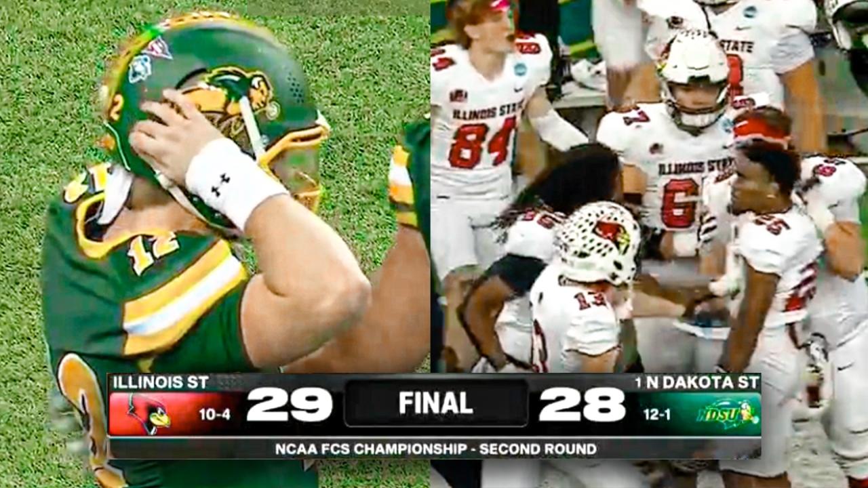868x488 pixels.
Task: Click the white wristband on player's arm
Action: pos(233,182)
